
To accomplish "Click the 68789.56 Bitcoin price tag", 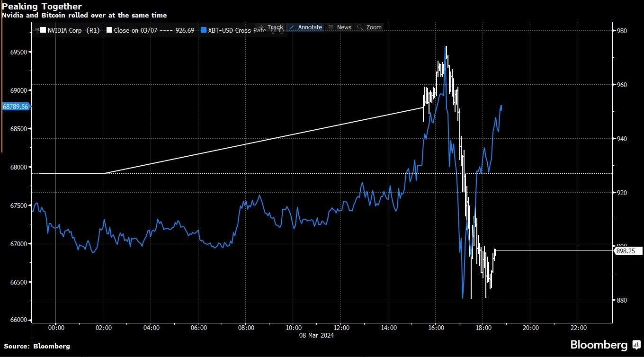I will point(17,107).
